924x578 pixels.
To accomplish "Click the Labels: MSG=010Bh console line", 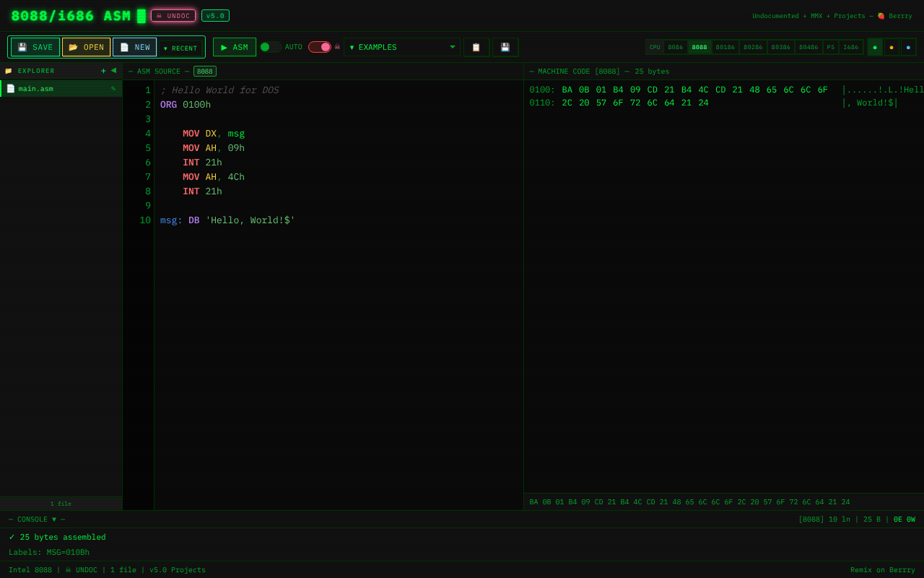I will (x=49, y=553).
